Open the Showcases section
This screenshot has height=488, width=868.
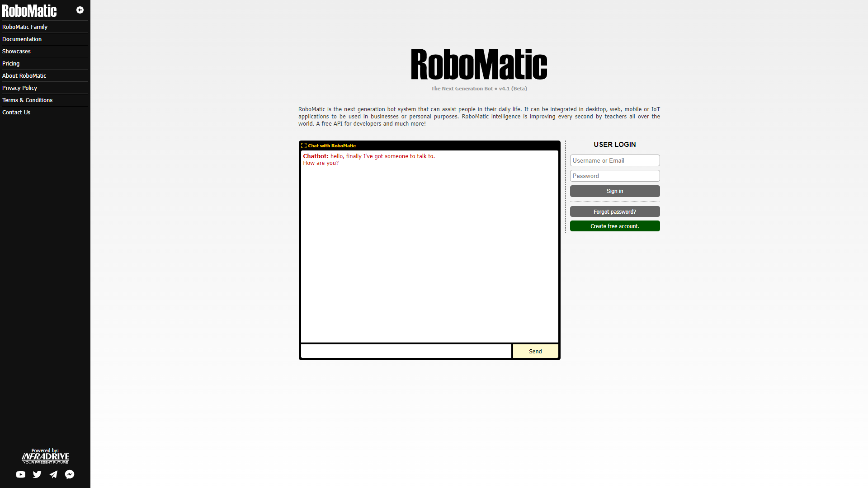coord(16,51)
